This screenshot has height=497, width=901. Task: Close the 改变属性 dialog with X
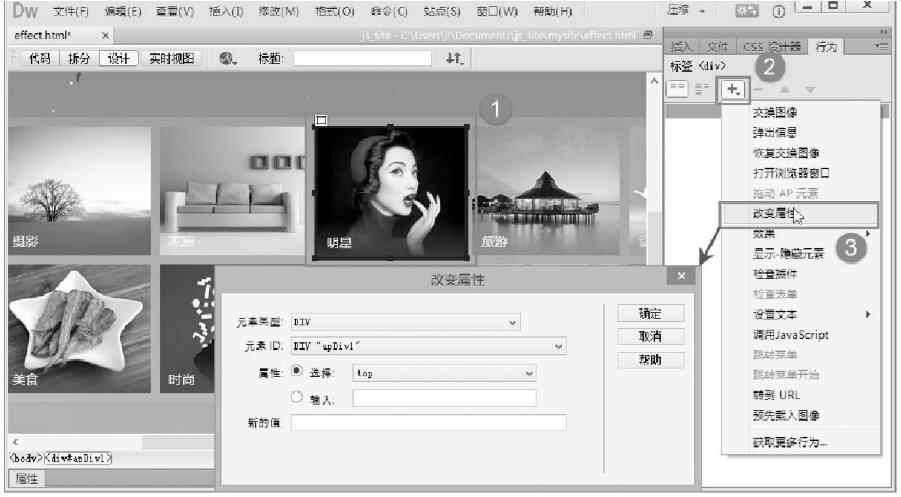(x=682, y=276)
